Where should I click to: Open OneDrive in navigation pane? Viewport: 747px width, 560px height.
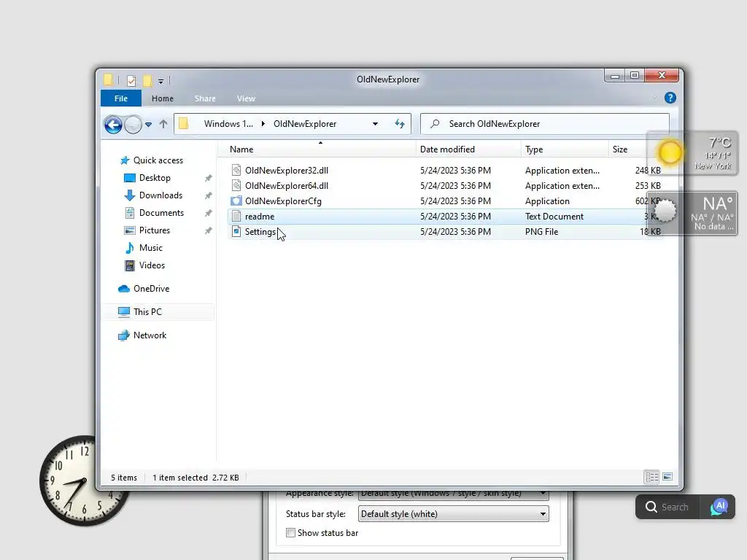(x=151, y=289)
